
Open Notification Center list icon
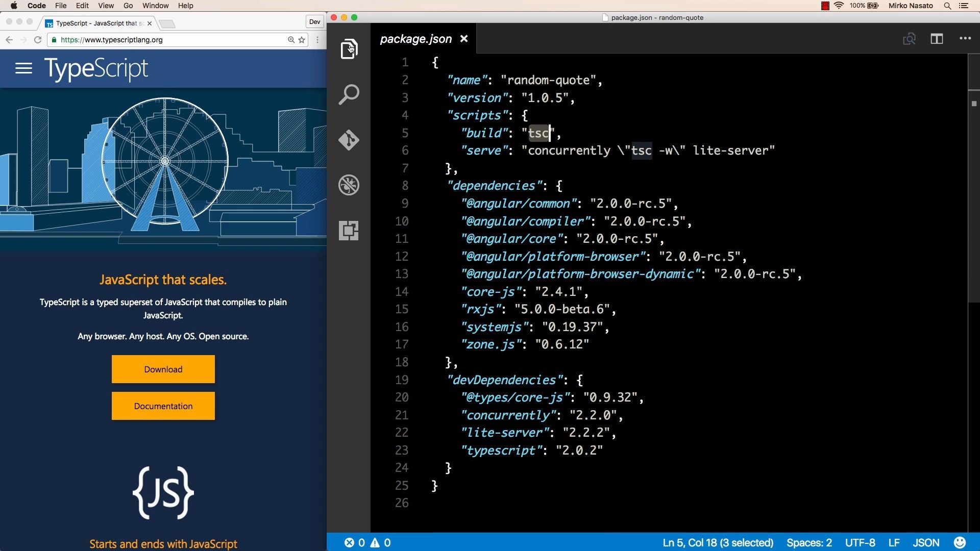pyautogui.click(x=964, y=6)
